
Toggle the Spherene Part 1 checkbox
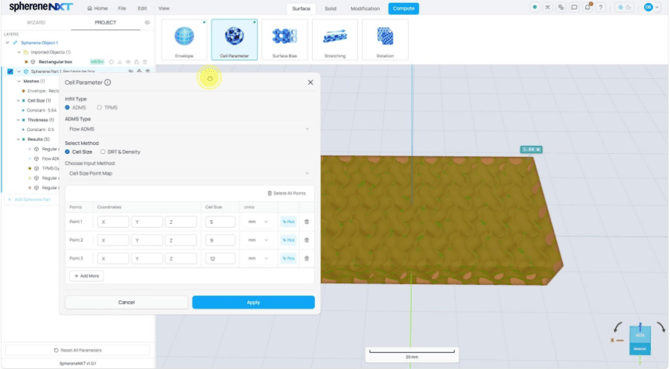(x=10, y=71)
